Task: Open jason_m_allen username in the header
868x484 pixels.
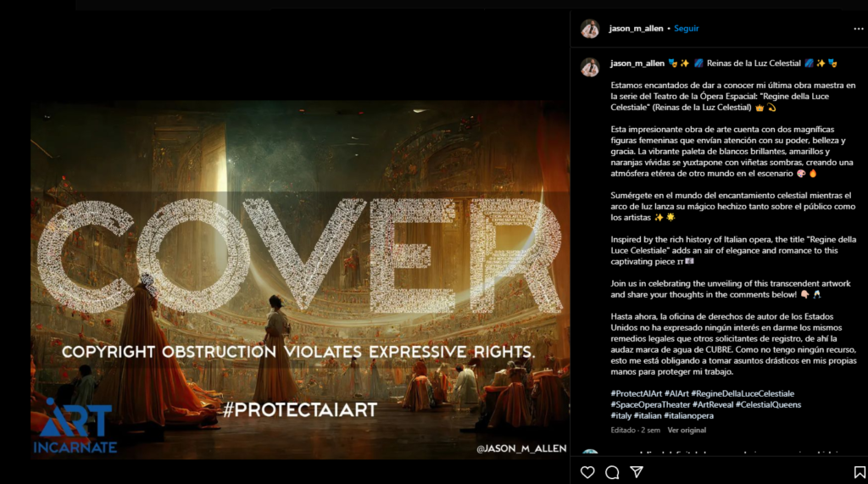Action: (x=636, y=28)
